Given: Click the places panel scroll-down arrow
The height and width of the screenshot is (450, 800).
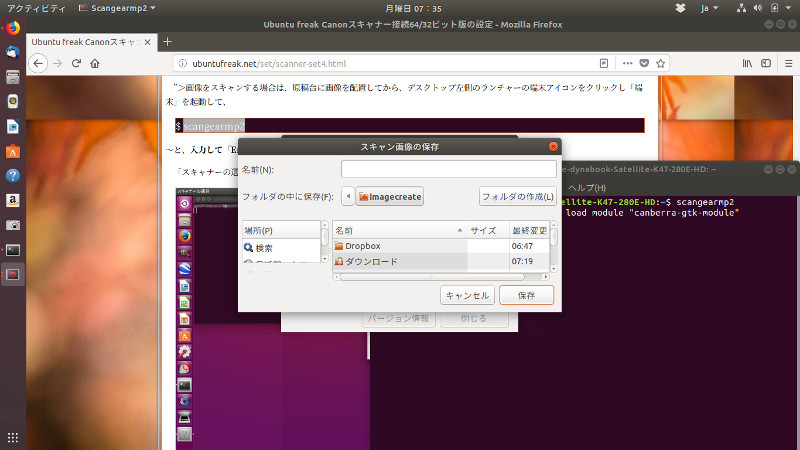Looking at the screenshot, I should tap(324, 259).
